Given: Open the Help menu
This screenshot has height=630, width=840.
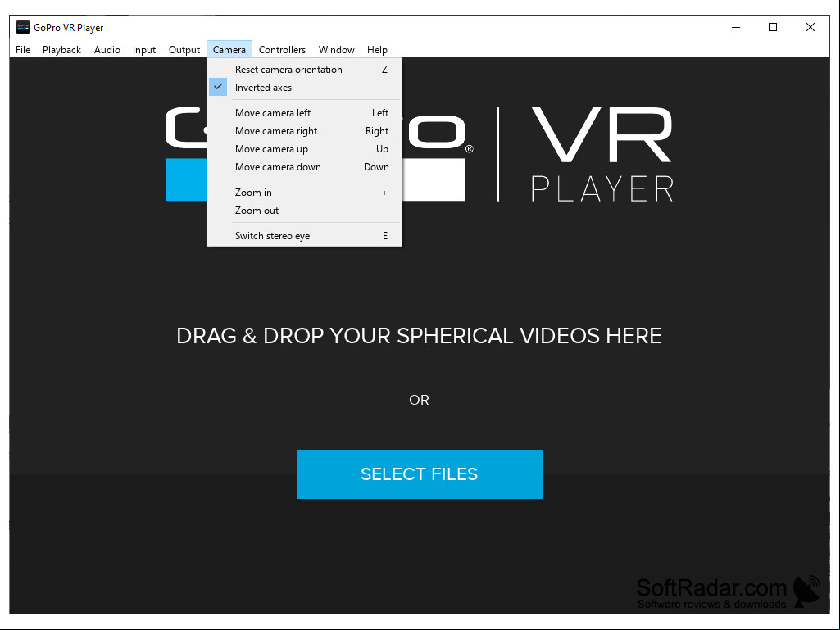Looking at the screenshot, I should tap(377, 50).
